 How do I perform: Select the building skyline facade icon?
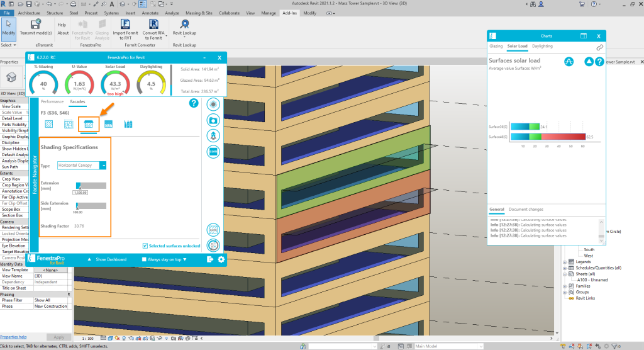(128, 124)
